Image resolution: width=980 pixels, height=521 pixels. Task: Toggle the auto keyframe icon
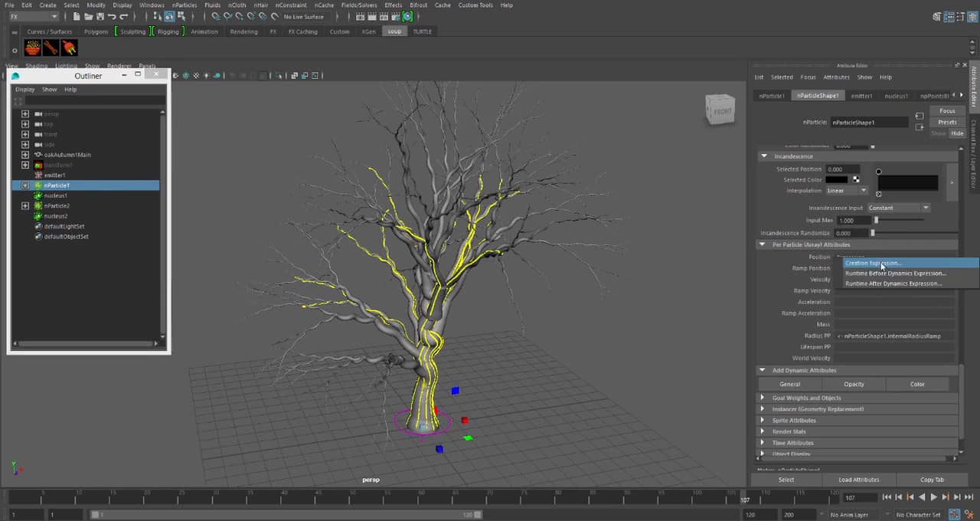(x=955, y=515)
